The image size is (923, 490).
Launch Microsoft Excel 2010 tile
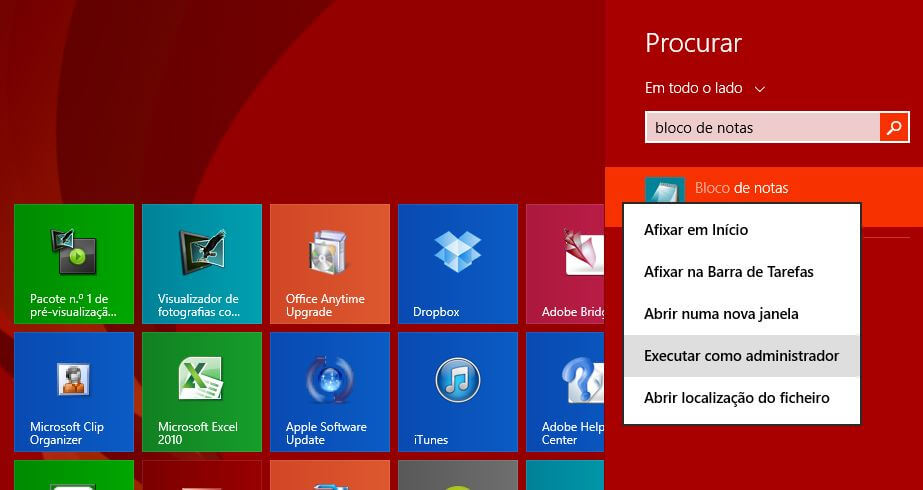click(202, 392)
